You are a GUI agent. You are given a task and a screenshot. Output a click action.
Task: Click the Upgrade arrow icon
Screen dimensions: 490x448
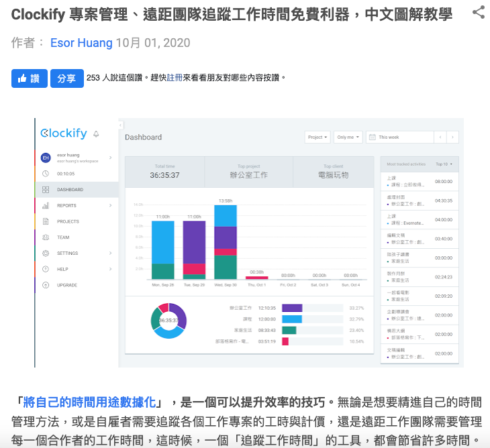(46, 285)
